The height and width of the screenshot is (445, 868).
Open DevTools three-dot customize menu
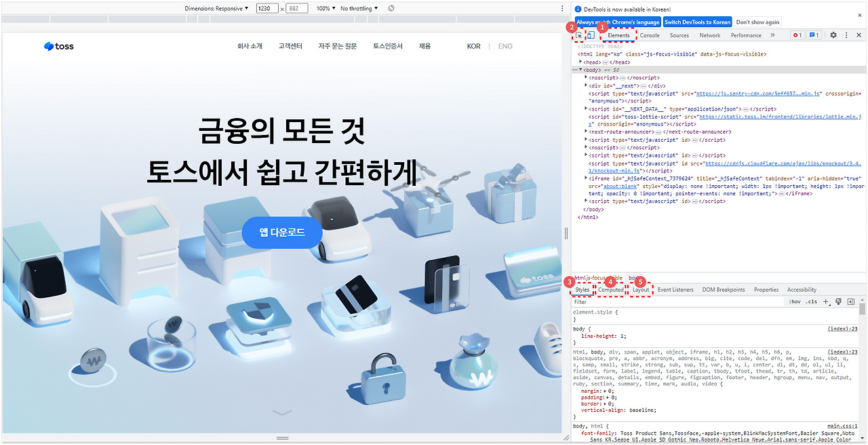(846, 35)
